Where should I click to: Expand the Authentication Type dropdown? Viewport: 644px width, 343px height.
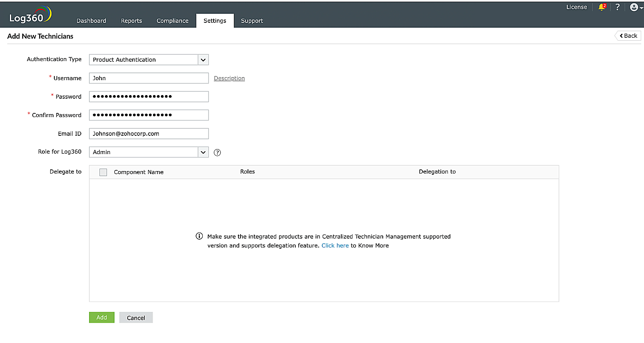click(203, 60)
